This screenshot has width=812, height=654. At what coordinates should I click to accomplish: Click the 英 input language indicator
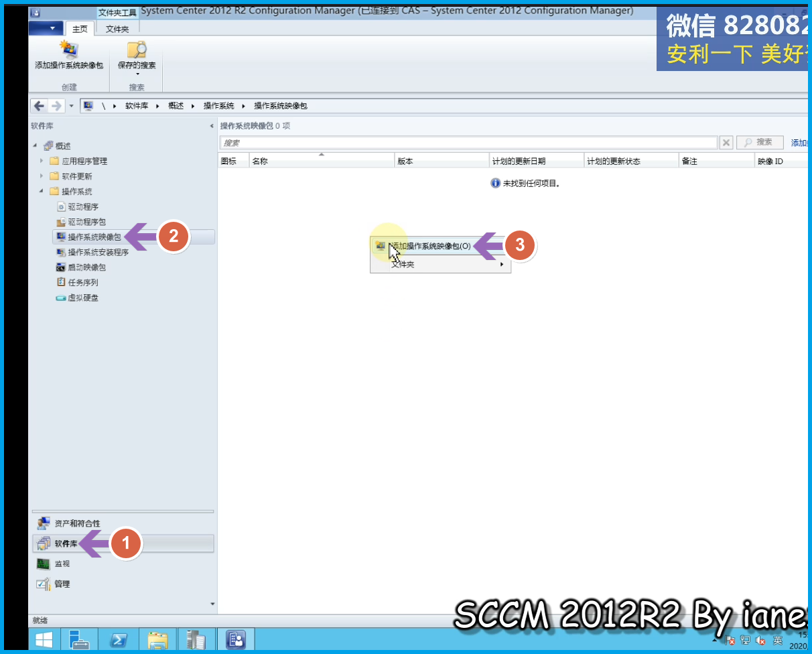778,641
